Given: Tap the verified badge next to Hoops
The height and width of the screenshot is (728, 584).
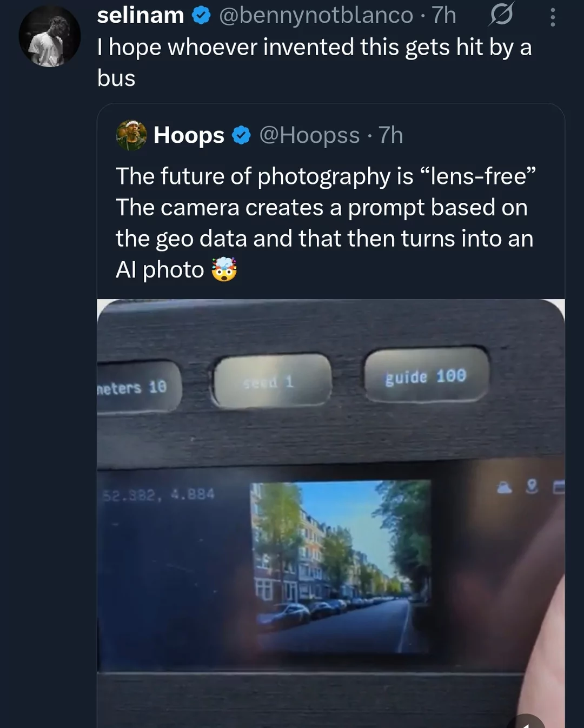Looking at the screenshot, I should click(x=241, y=135).
